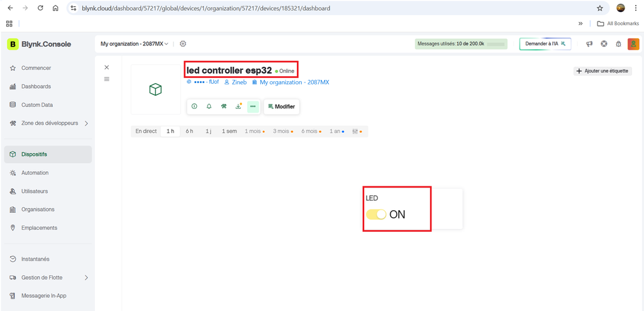Click the Gestion de Flotte truck icon
Screen dimensions: 644x311
tap(13, 278)
